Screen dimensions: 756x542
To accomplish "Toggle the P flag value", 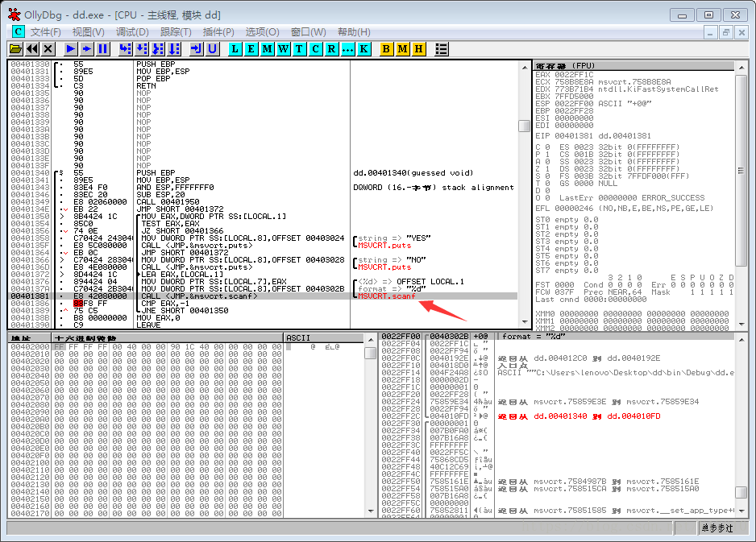I will pyautogui.click(x=547, y=155).
